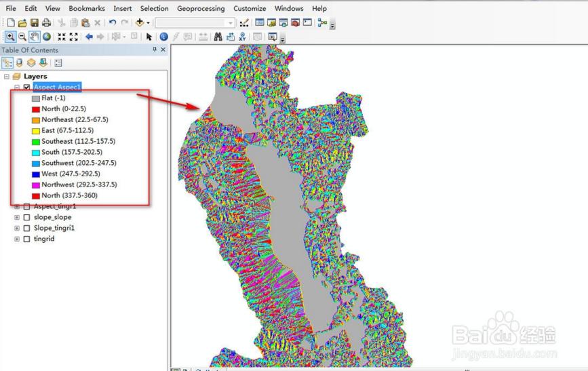
Task: Open the File menu
Action: (x=11, y=8)
